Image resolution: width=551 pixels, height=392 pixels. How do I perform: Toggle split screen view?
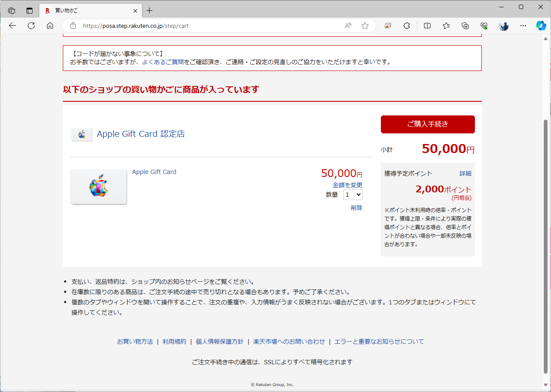click(427, 26)
